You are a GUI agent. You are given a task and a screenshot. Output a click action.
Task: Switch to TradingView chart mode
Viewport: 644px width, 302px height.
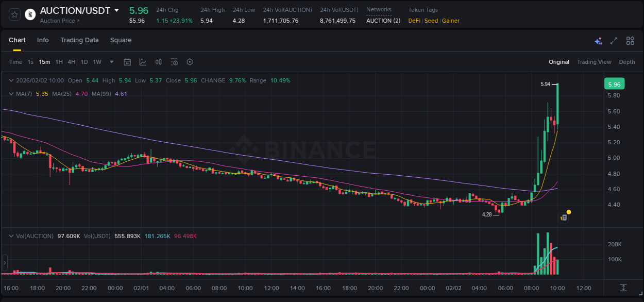[x=594, y=62]
